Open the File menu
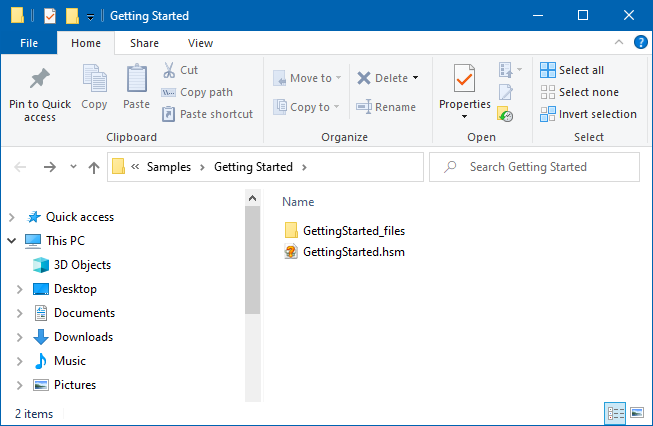 (x=29, y=43)
